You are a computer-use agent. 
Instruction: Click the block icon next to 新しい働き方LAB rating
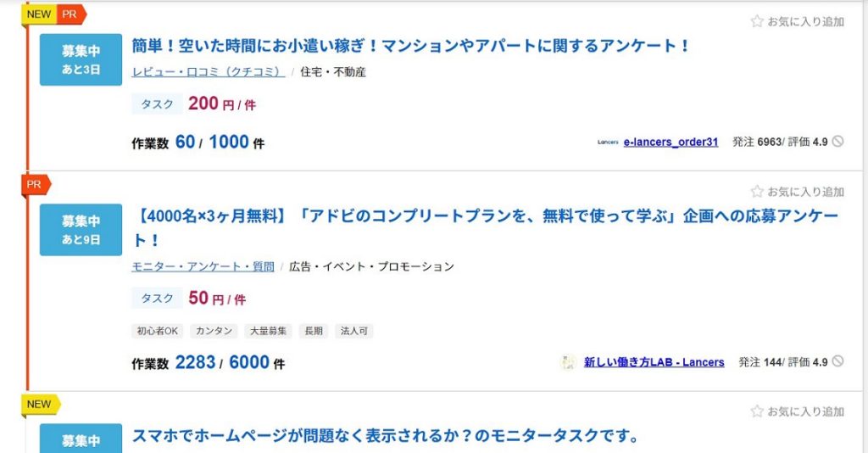coord(838,361)
